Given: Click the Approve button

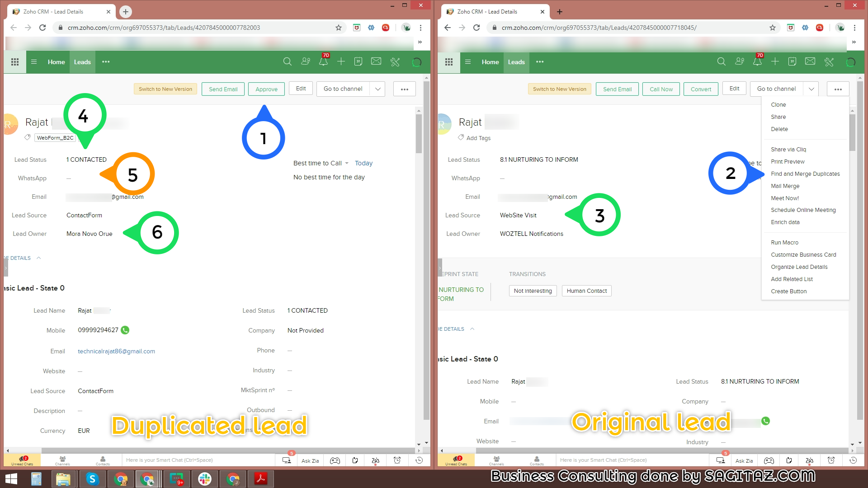Looking at the screenshot, I should (266, 89).
